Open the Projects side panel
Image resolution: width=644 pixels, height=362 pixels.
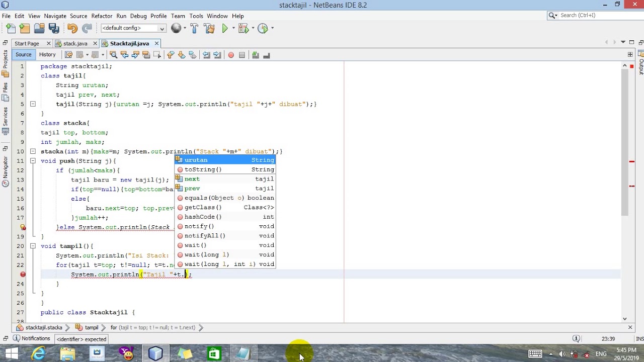[x=6, y=63]
